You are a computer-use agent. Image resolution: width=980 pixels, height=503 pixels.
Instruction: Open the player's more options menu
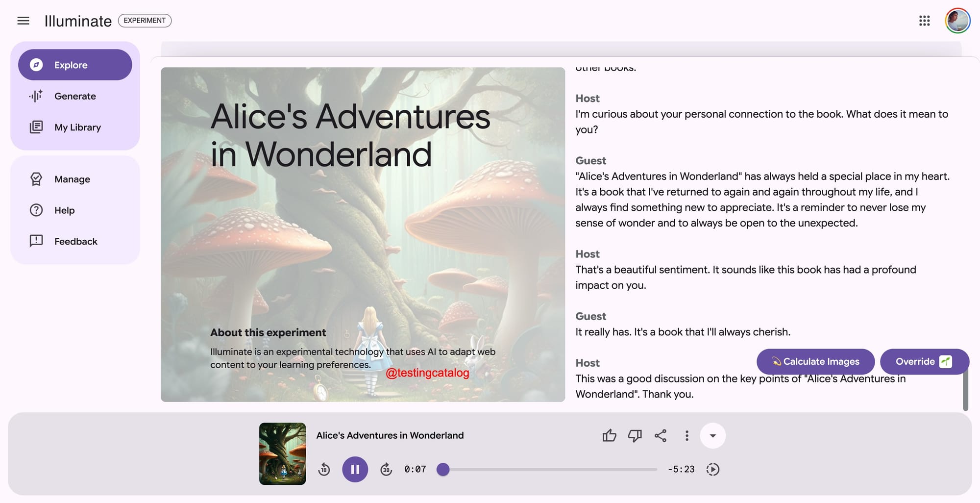pyautogui.click(x=686, y=435)
